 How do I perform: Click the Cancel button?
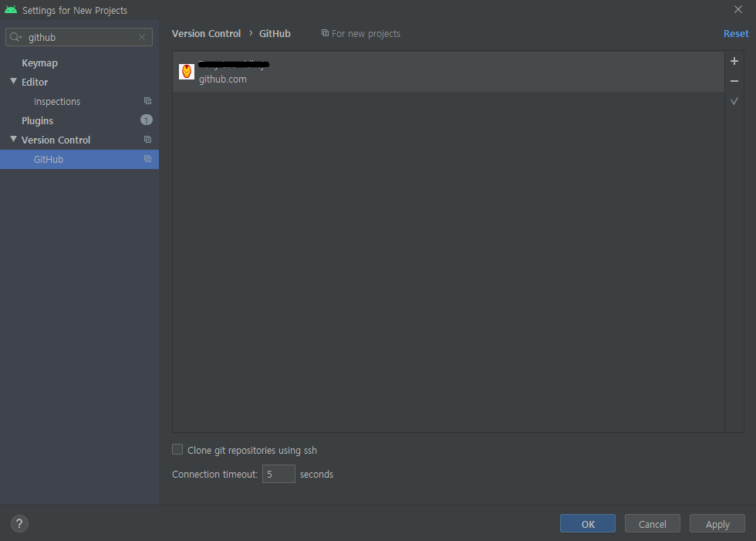coord(653,524)
